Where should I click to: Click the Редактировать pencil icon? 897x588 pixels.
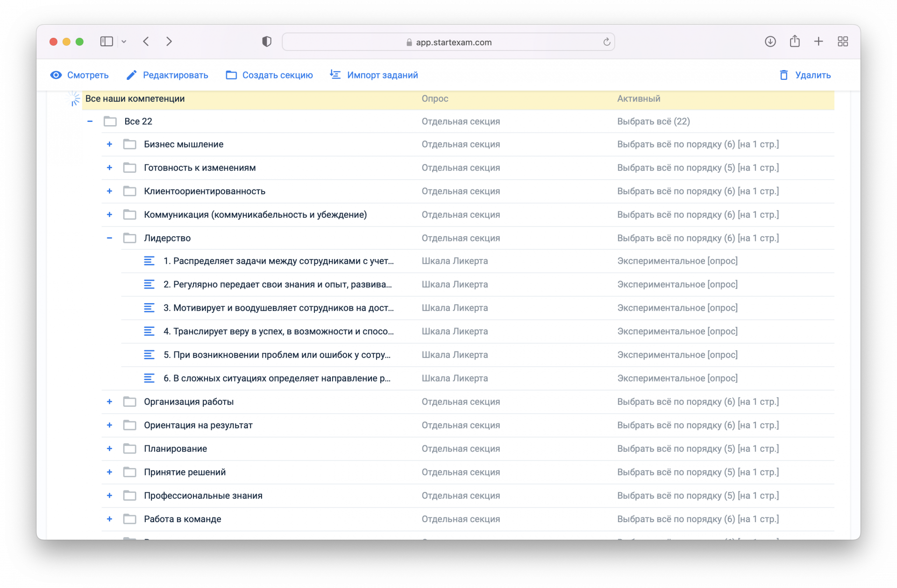point(132,75)
